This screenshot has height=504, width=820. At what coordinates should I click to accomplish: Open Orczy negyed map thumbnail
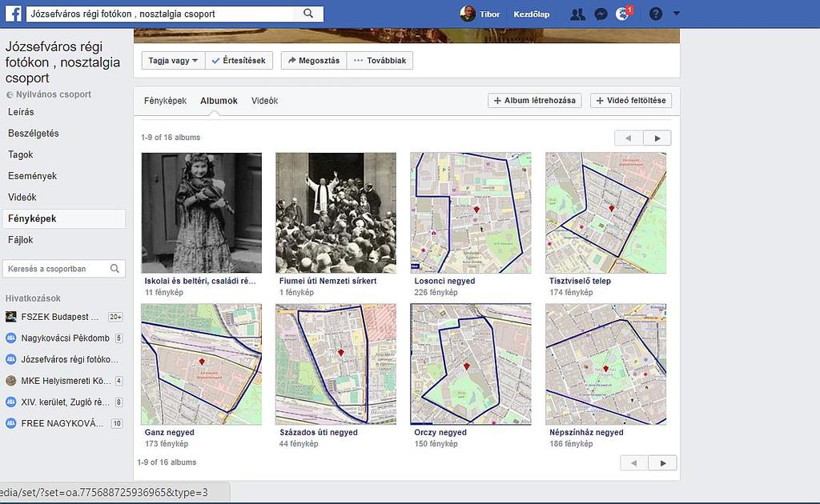click(x=471, y=364)
